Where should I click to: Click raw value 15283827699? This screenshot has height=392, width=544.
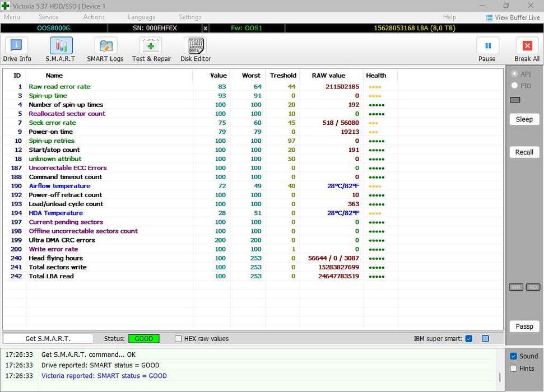tap(338, 267)
